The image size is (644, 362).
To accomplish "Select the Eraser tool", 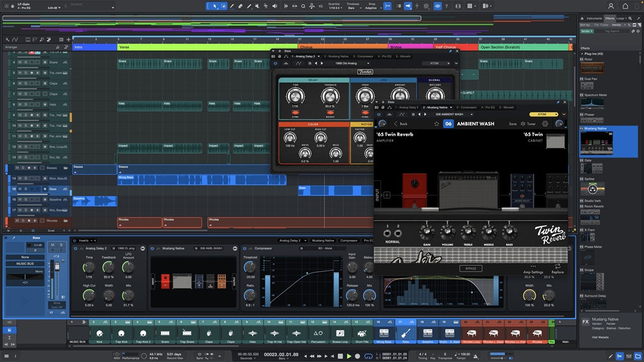I will coord(240,6).
